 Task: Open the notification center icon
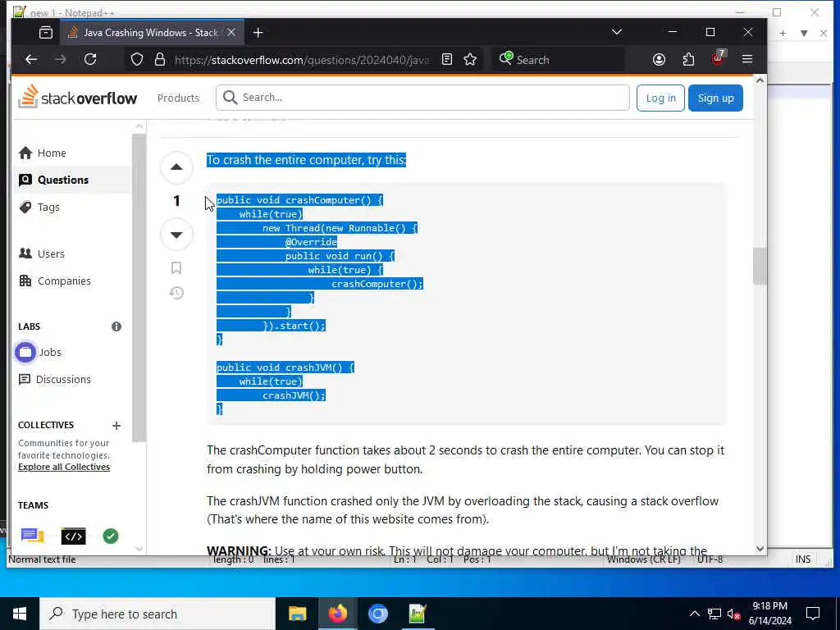[813, 614]
